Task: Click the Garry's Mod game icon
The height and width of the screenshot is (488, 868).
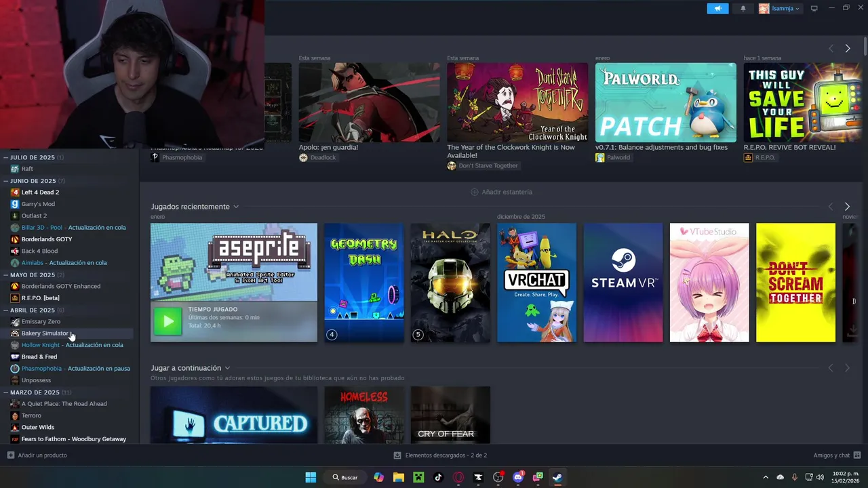Action: coord(15,204)
